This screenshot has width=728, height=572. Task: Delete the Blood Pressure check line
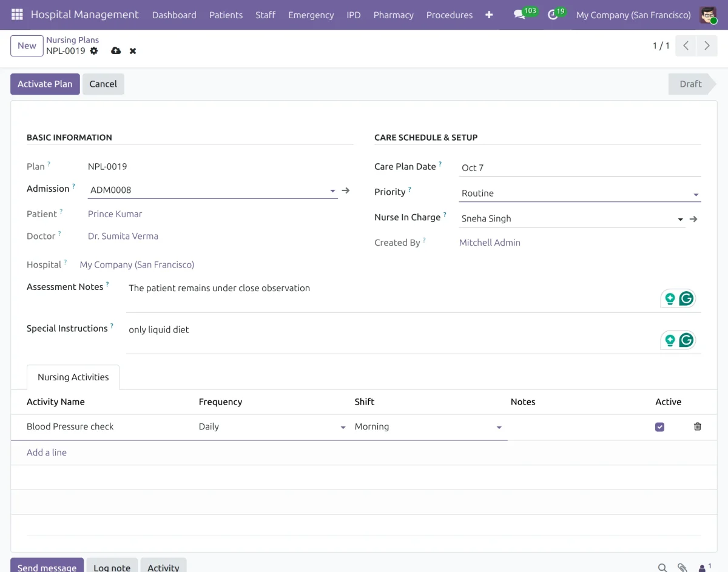pyautogui.click(x=698, y=426)
